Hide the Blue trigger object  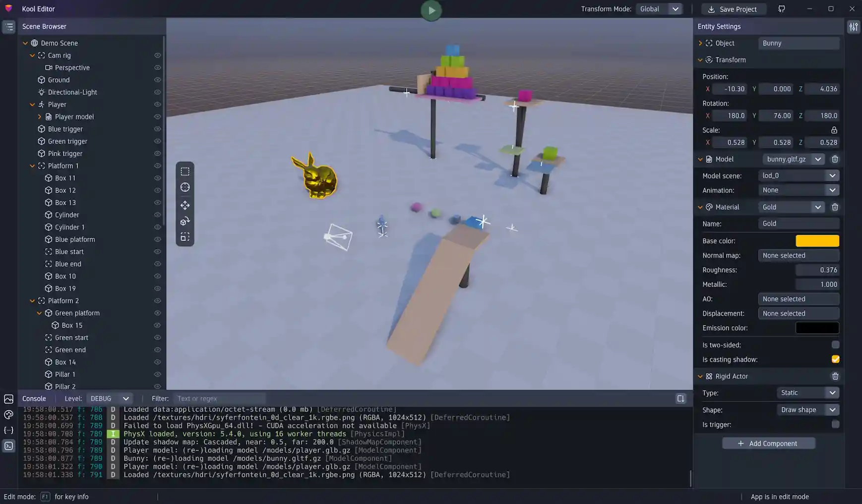157,129
